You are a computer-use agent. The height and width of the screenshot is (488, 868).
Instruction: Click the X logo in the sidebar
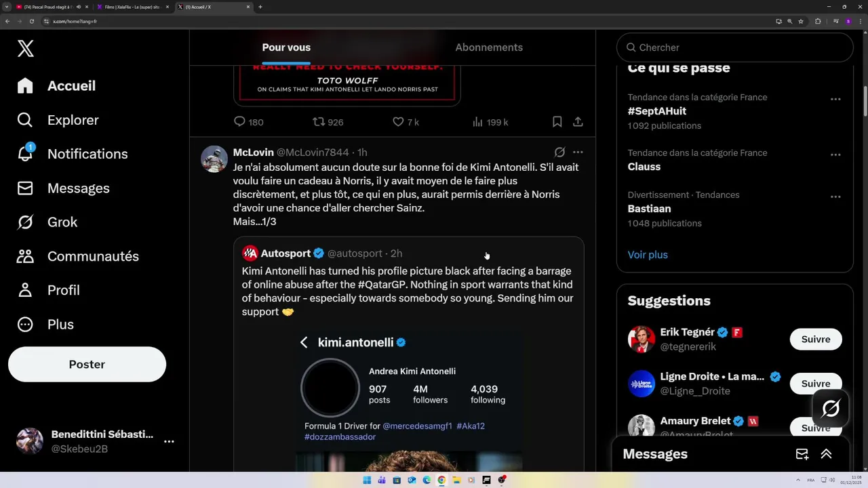point(26,48)
